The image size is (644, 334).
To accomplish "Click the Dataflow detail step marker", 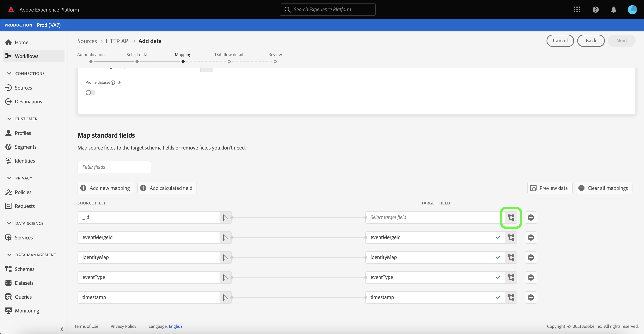I will (229, 62).
